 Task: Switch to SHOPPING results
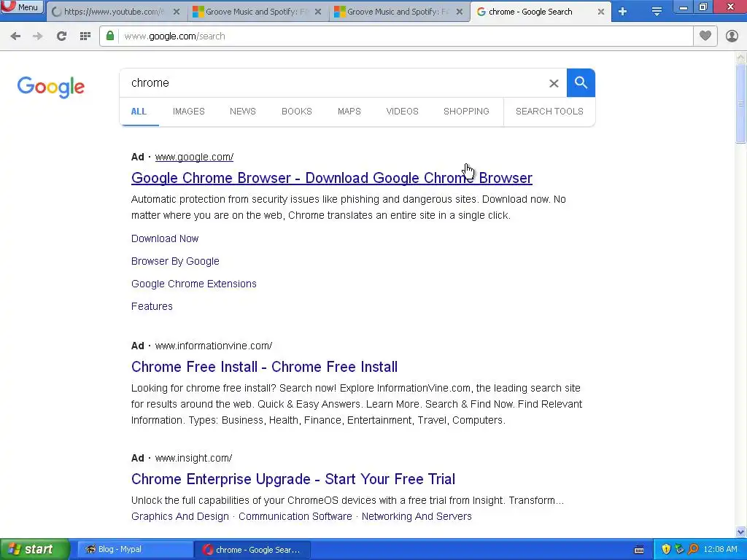click(x=466, y=112)
